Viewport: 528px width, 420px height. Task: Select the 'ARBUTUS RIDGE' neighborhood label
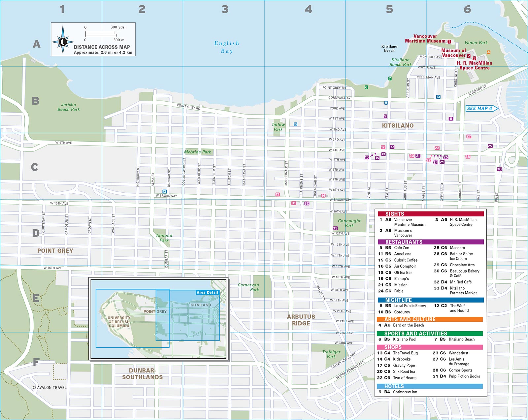pyautogui.click(x=301, y=320)
